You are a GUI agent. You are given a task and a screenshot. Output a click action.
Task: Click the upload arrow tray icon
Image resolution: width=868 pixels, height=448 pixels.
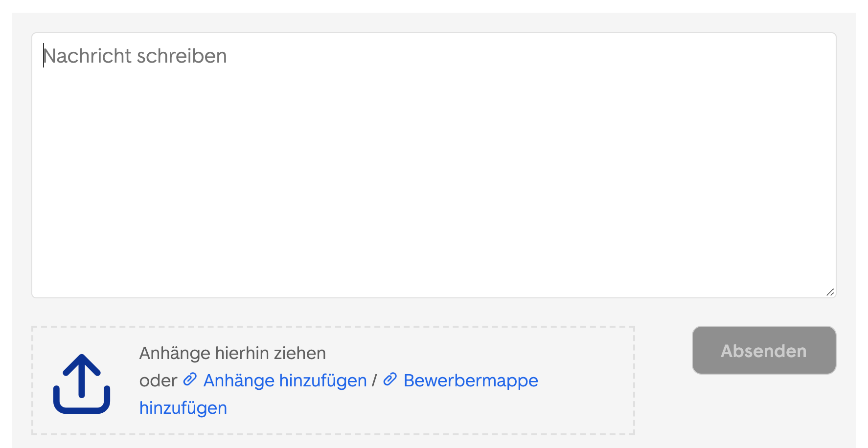coord(82,384)
